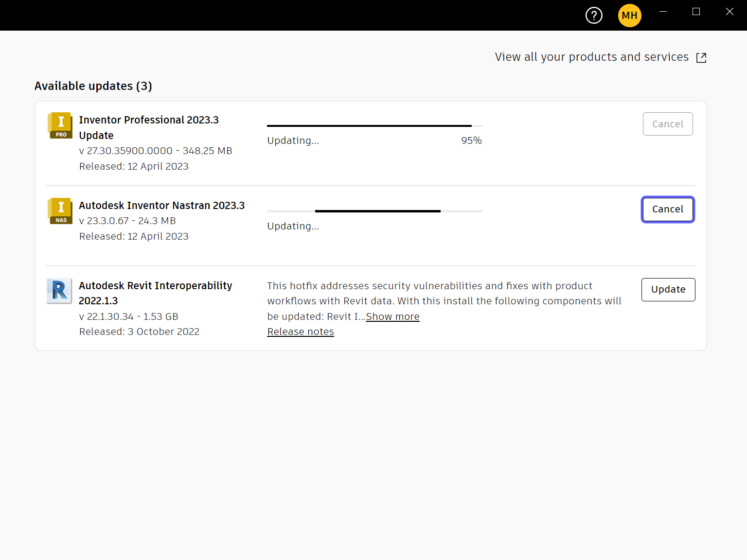Click the Inventor Professional product icon
This screenshot has width=747, height=560.
coord(59,125)
